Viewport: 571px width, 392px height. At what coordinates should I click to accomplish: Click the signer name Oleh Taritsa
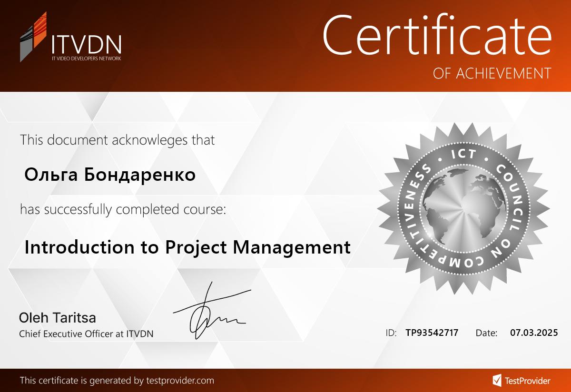57,318
